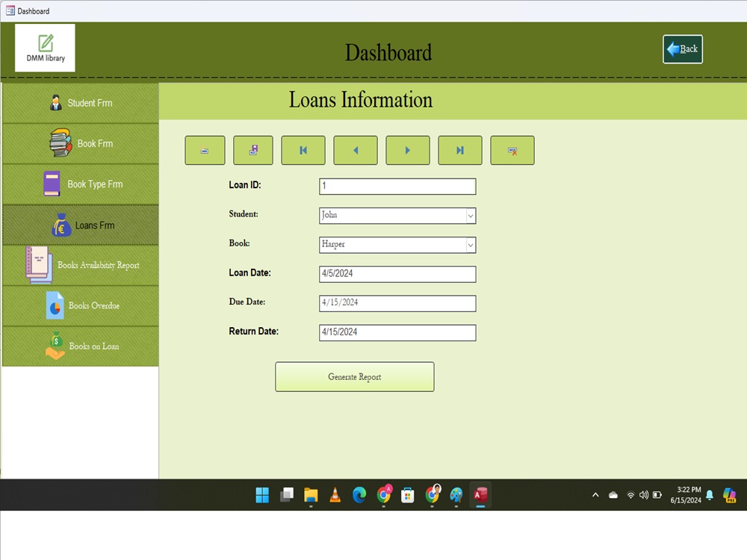Open the Windows Start menu
Screen dimensions: 747x560
click(x=262, y=495)
